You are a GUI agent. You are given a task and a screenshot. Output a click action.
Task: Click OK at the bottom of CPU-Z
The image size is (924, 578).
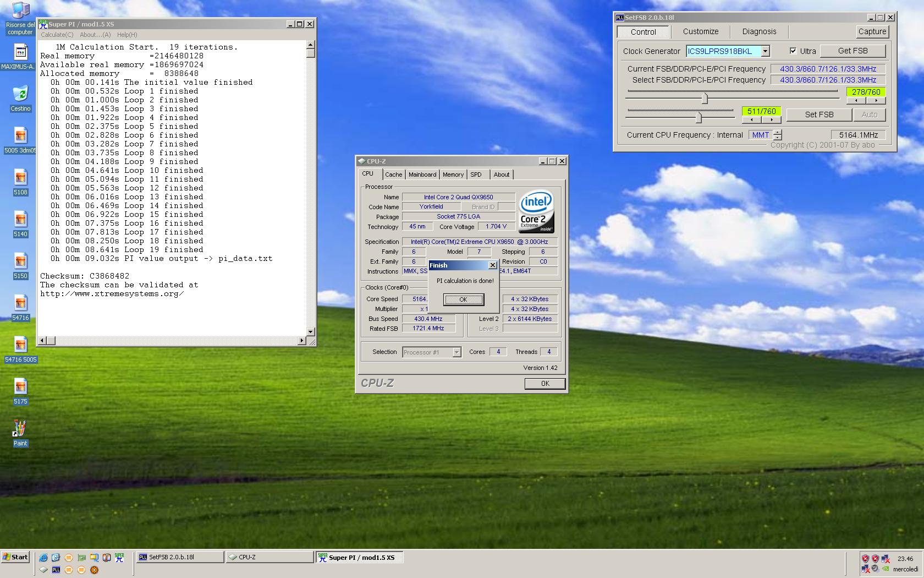pyautogui.click(x=545, y=384)
